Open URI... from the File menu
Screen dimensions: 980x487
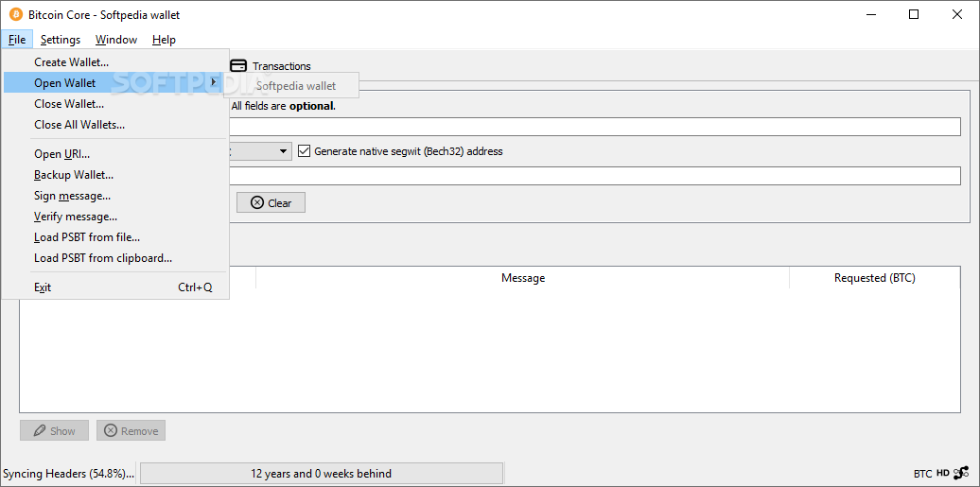[x=115, y=154]
